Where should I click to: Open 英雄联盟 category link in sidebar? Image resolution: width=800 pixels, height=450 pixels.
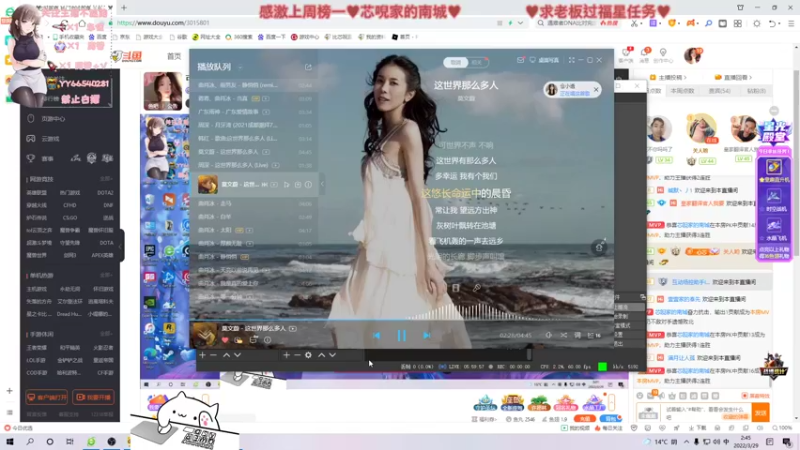[36, 193]
